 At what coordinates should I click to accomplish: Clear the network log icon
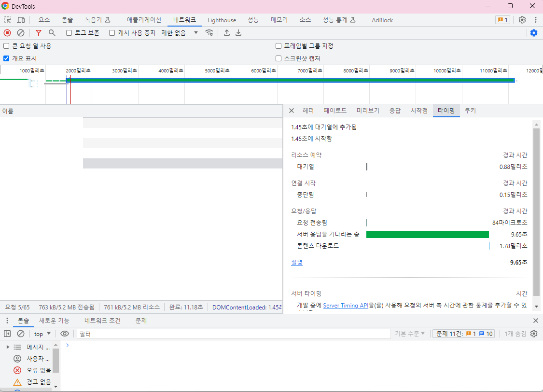(x=21, y=33)
